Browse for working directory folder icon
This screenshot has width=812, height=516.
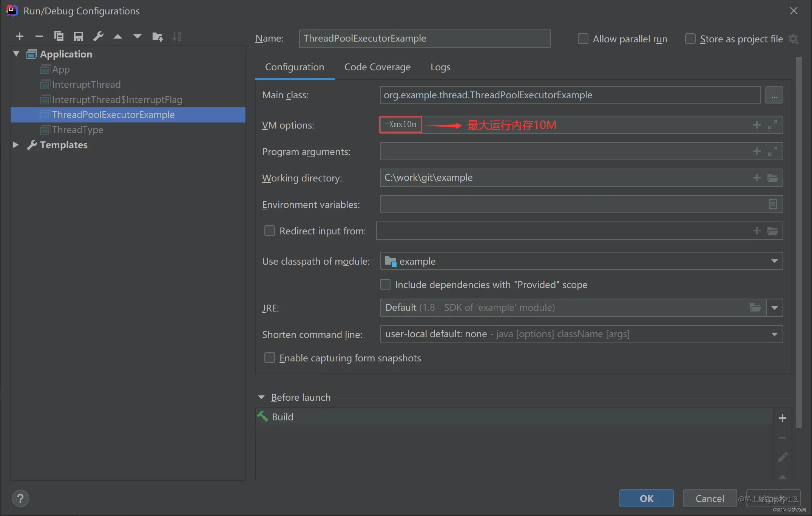click(773, 178)
